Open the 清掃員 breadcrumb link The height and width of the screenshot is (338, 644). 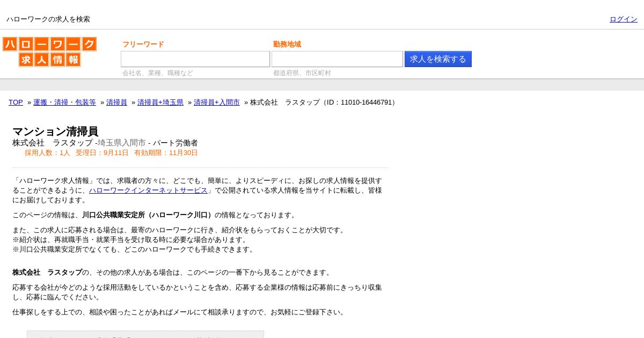116,102
